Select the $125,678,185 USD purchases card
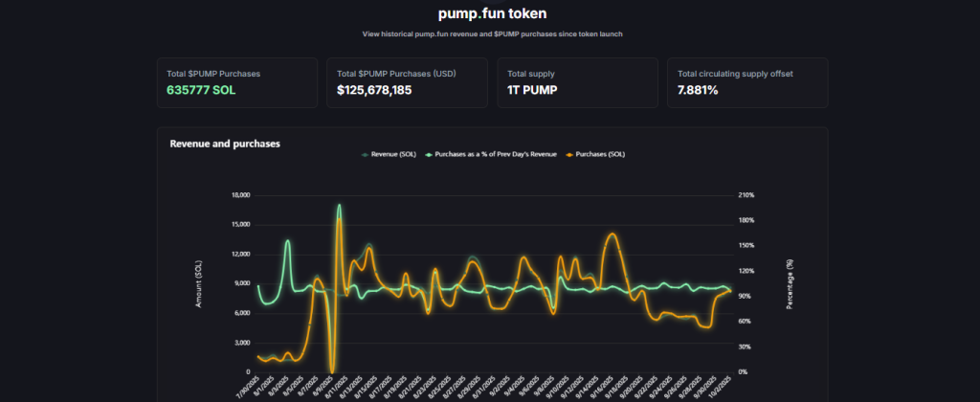Image resolution: width=980 pixels, height=402 pixels. pos(408,82)
